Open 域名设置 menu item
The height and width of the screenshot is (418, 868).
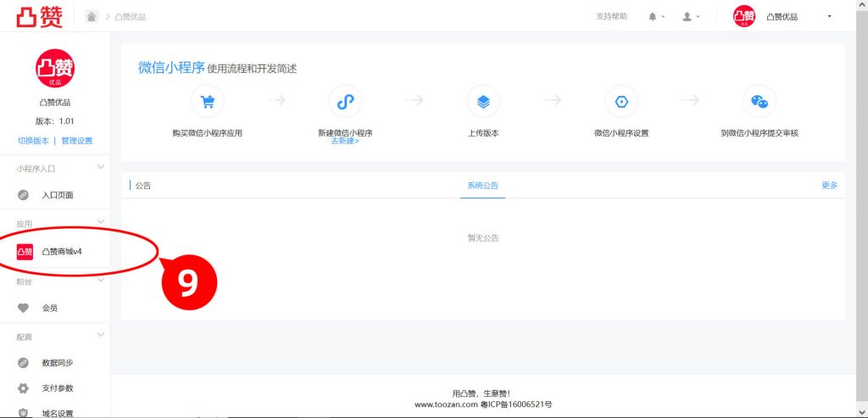(x=58, y=413)
